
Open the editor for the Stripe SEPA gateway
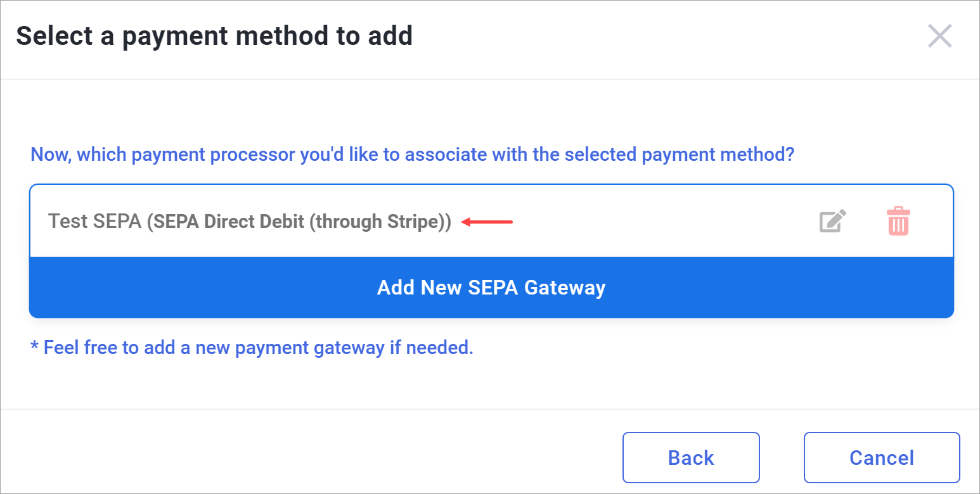pyautogui.click(x=833, y=221)
